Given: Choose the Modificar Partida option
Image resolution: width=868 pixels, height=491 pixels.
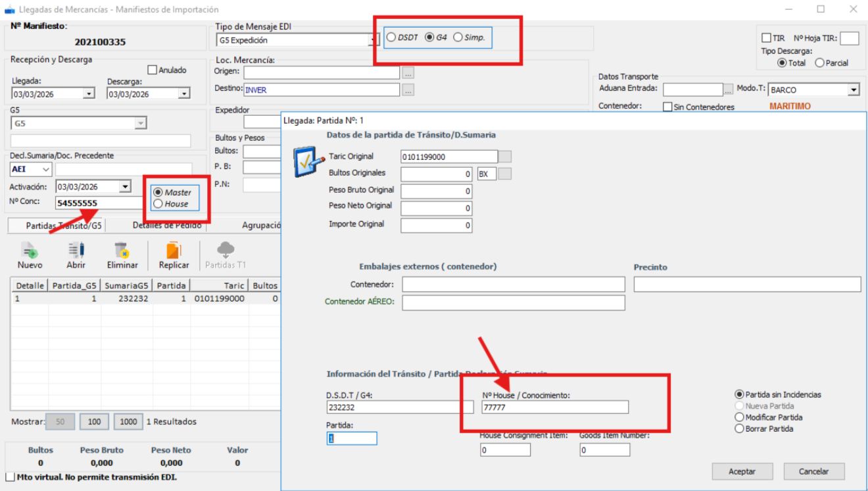Looking at the screenshot, I should (740, 417).
